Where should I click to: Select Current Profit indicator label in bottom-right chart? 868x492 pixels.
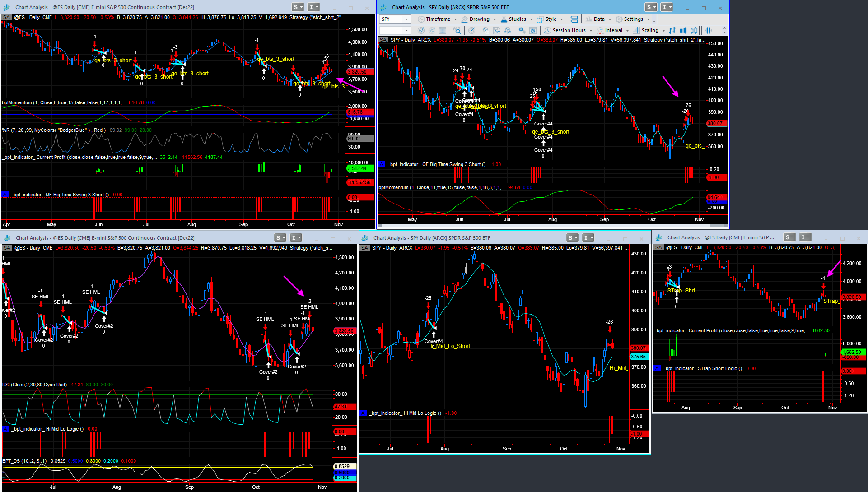tap(732, 330)
